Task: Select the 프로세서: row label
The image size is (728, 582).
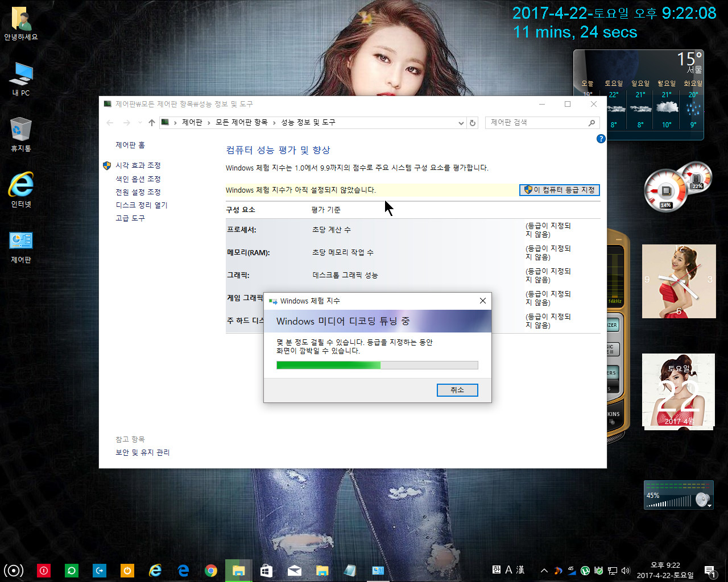Action: [x=242, y=230]
